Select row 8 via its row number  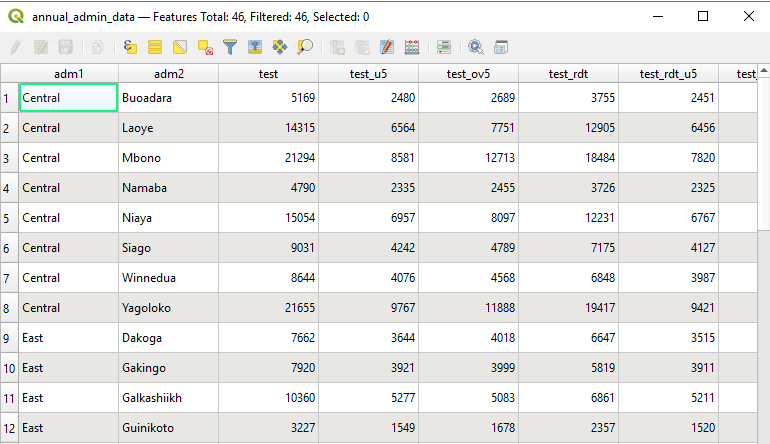[x=9, y=308]
